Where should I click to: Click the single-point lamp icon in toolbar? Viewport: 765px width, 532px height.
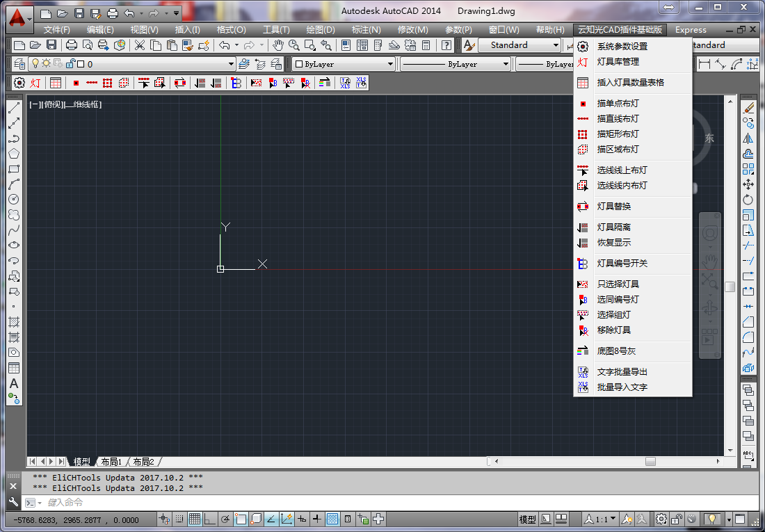pos(76,83)
